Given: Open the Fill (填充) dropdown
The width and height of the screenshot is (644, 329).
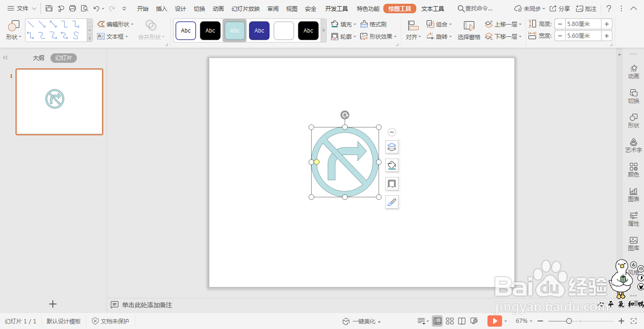Looking at the screenshot, I should [x=344, y=24].
